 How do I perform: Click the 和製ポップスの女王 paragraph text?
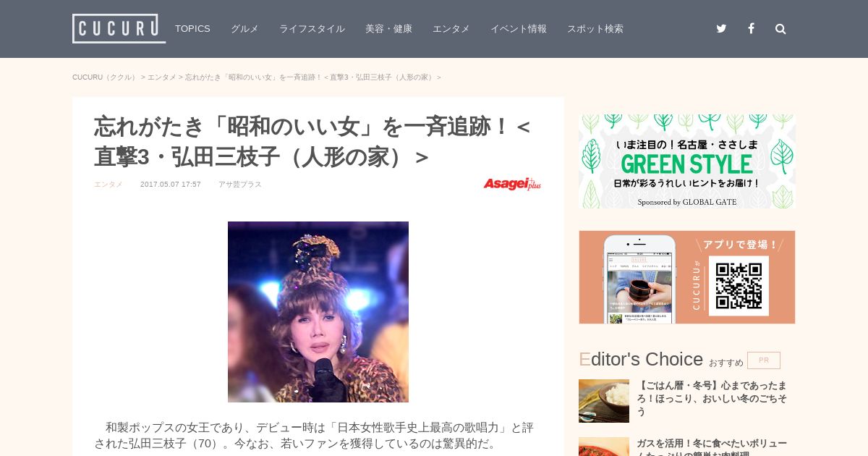(x=314, y=436)
